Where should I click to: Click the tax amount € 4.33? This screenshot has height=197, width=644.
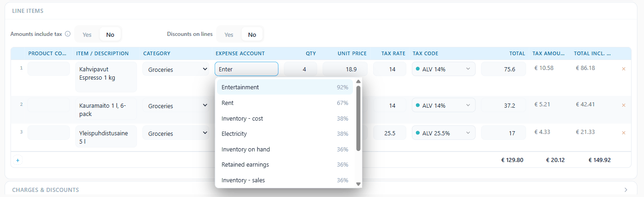pyautogui.click(x=542, y=132)
